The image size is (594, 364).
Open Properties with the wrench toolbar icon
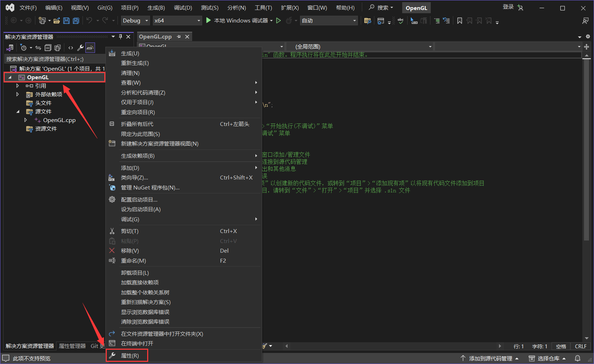point(80,47)
